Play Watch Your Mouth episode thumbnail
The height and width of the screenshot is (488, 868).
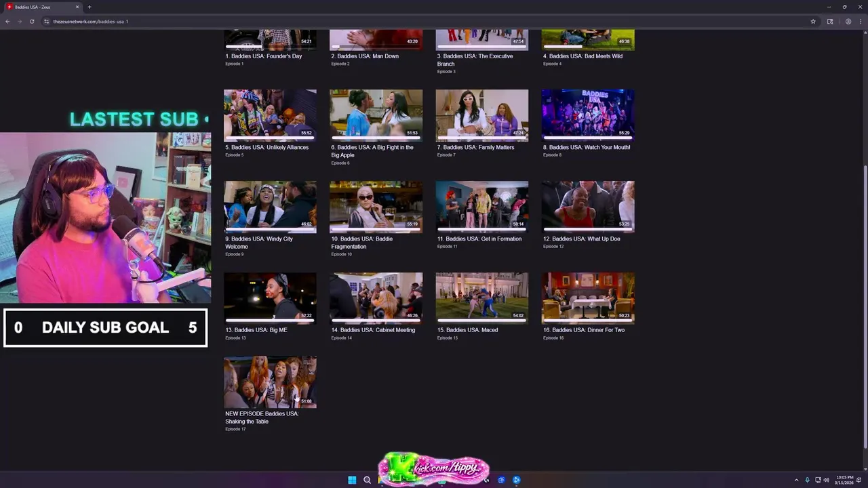(x=588, y=115)
